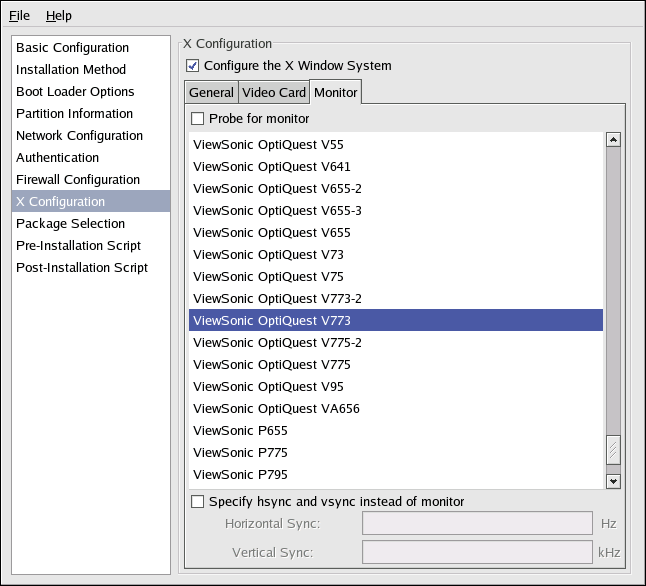Open Package Selection section
Viewport: 646px width, 586px height.
click(x=70, y=224)
